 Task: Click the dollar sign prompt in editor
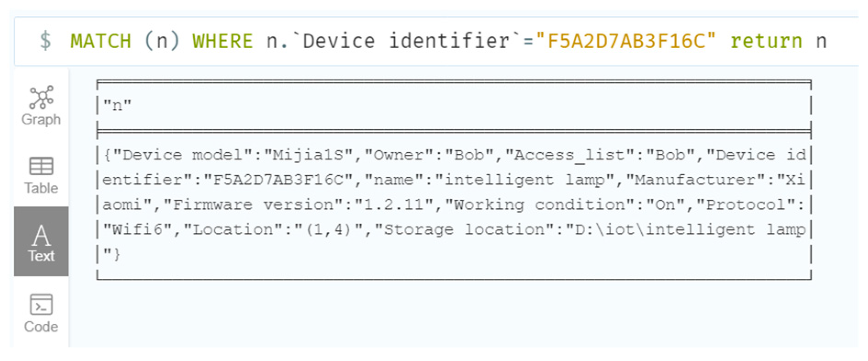pos(45,40)
